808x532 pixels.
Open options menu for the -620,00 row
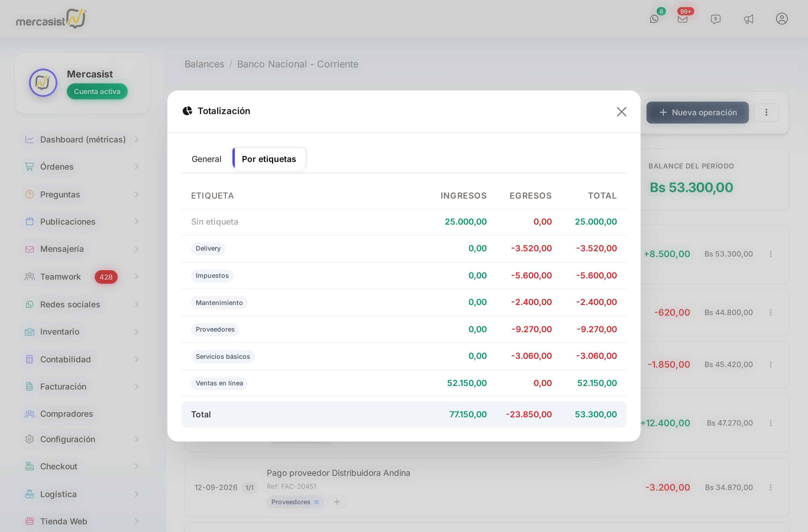[770, 312]
